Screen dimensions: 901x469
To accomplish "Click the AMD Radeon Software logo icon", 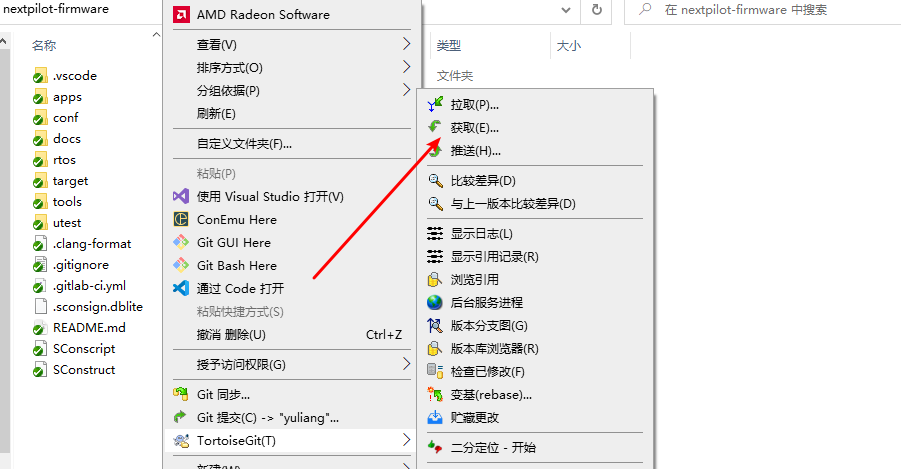I will (x=181, y=14).
